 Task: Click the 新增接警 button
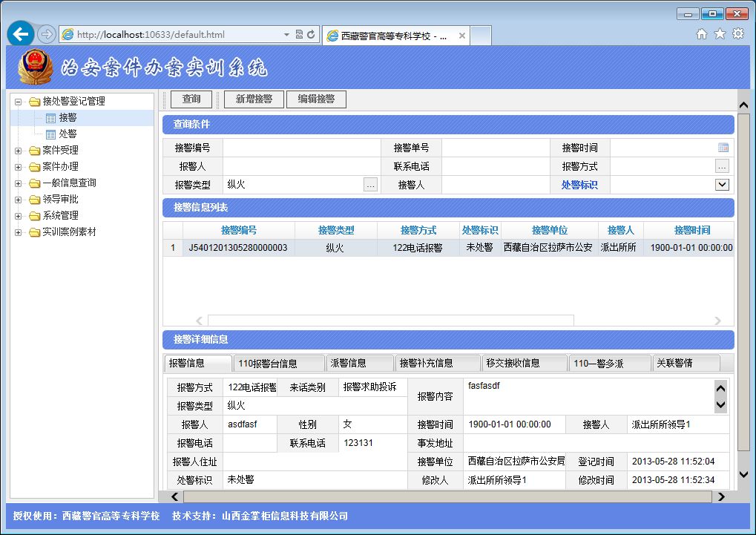coord(254,99)
